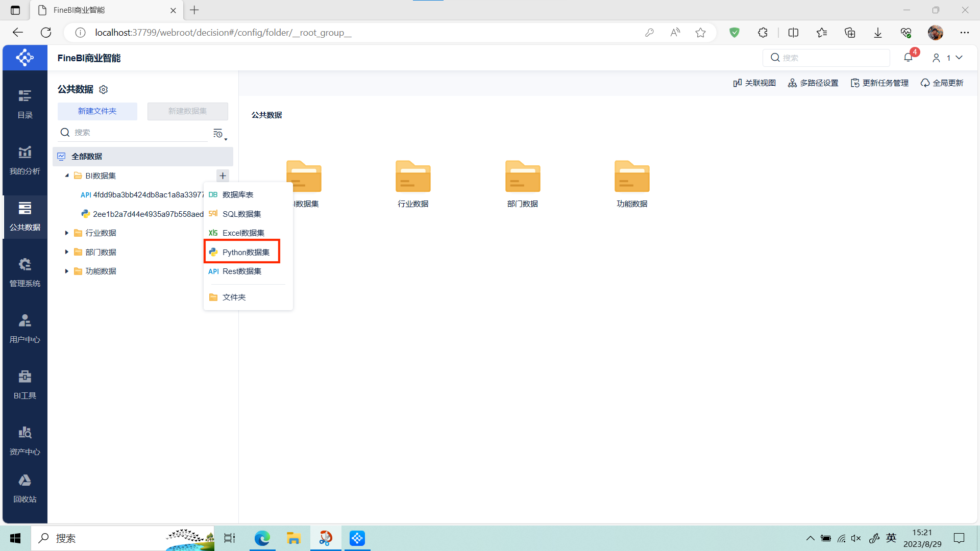Focus the top global search box
This screenshot has width=980, height=551.
(x=826, y=58)
